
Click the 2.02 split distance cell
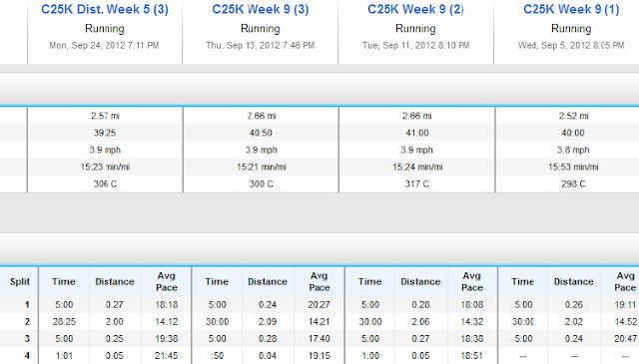[x=573, y=322]
